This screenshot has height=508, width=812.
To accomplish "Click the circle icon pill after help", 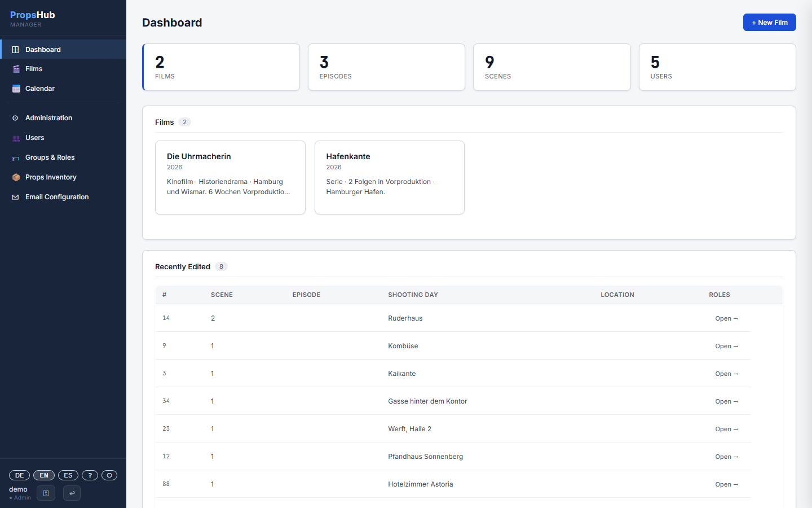I will tap(109, 475).
